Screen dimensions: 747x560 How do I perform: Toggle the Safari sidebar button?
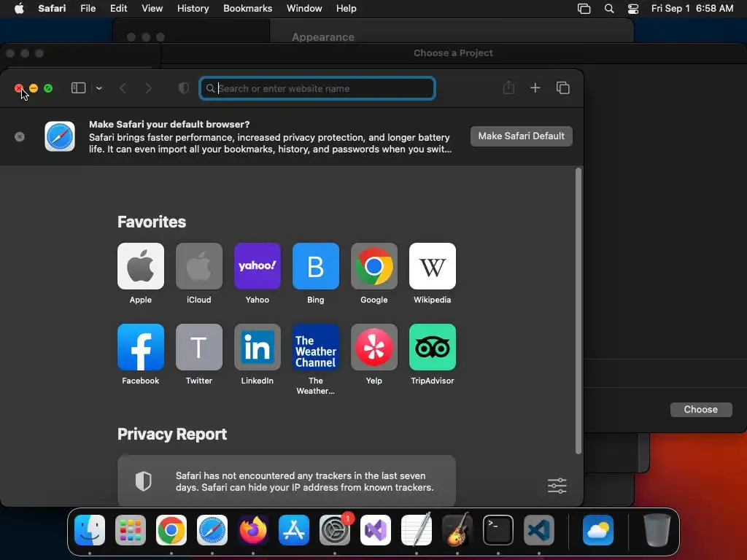(x=78, y=88)
